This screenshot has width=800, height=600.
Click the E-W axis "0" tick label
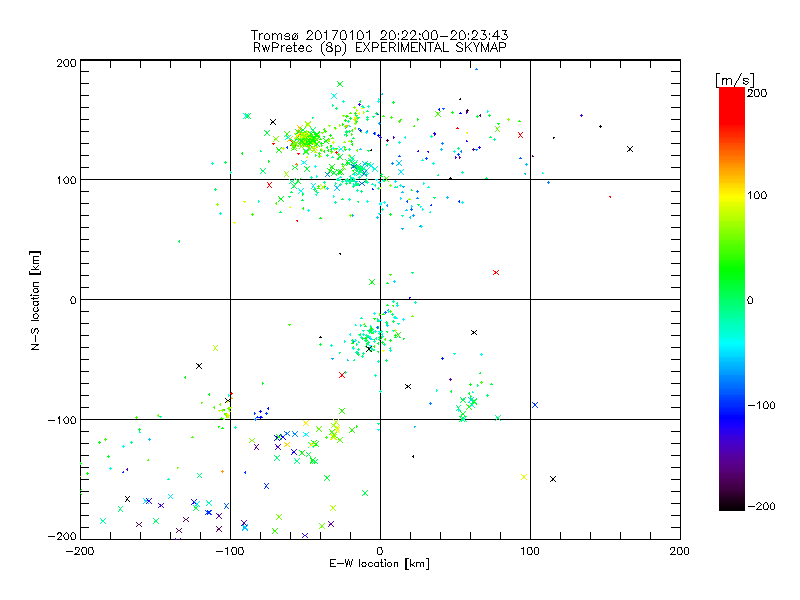point(380,551)
